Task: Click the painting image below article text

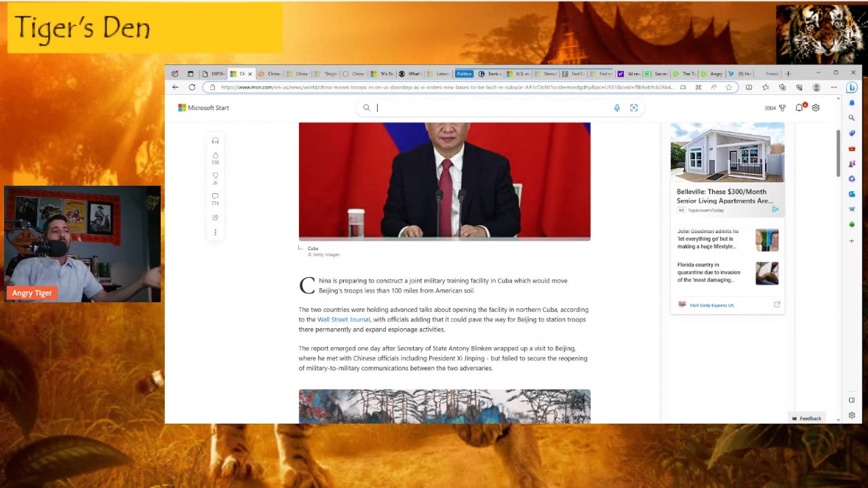Action: click(x=444, y=406)
